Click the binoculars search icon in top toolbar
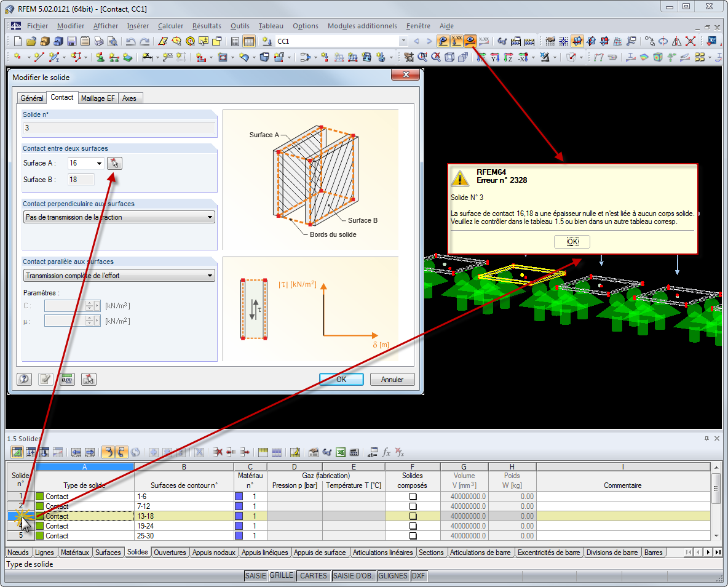 click(x=502, y=41)
